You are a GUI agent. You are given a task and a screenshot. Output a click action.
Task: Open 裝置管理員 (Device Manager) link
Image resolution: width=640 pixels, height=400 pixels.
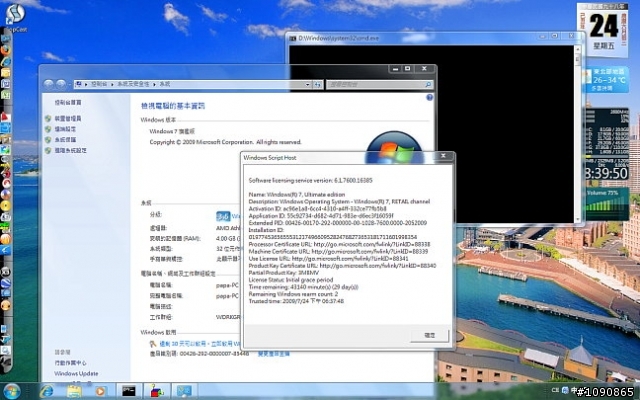click(68, 118)
